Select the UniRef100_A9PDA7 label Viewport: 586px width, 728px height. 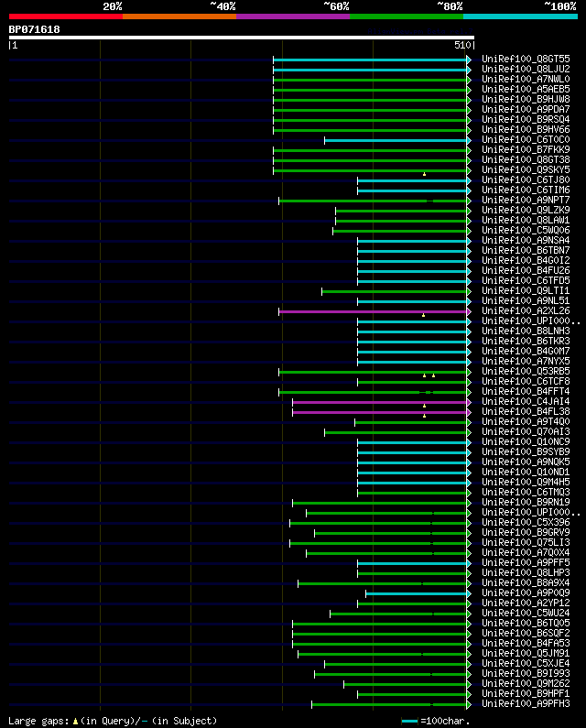[526, 110]
